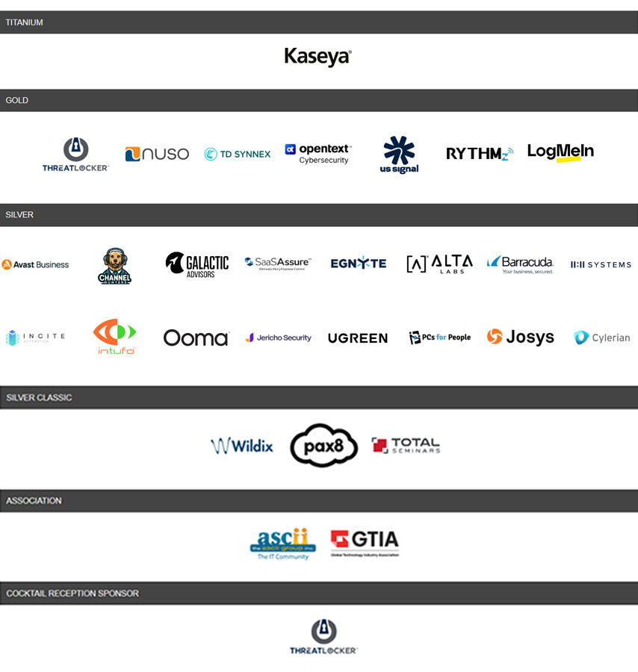Click the Alta Labs logo
Viewport: 638px width, 672px height.
pos(439,264)
